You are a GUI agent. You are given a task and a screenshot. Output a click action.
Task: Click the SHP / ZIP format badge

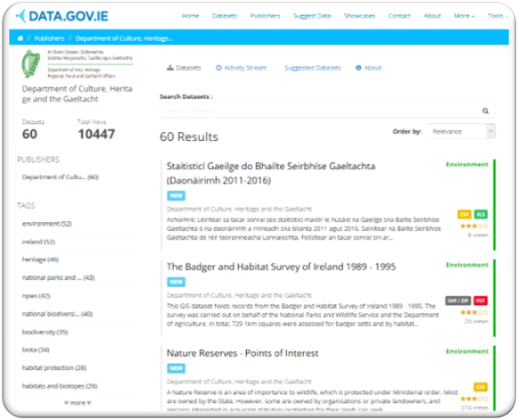click(457, 301)
